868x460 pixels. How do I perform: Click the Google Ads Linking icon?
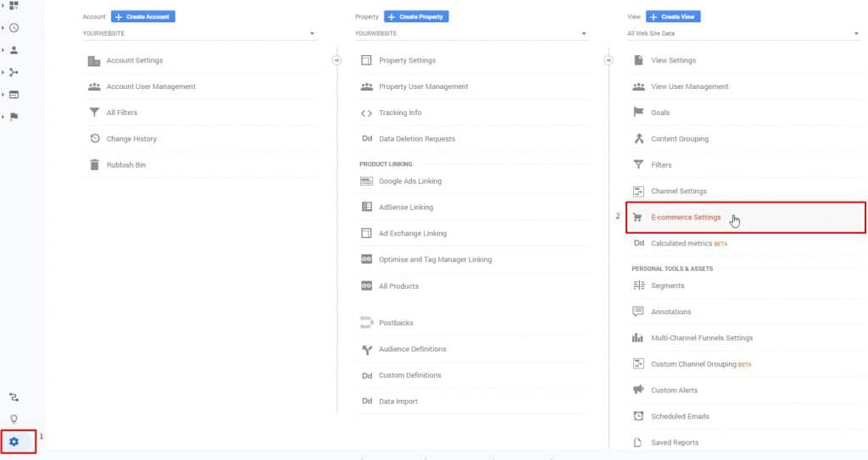366,181
